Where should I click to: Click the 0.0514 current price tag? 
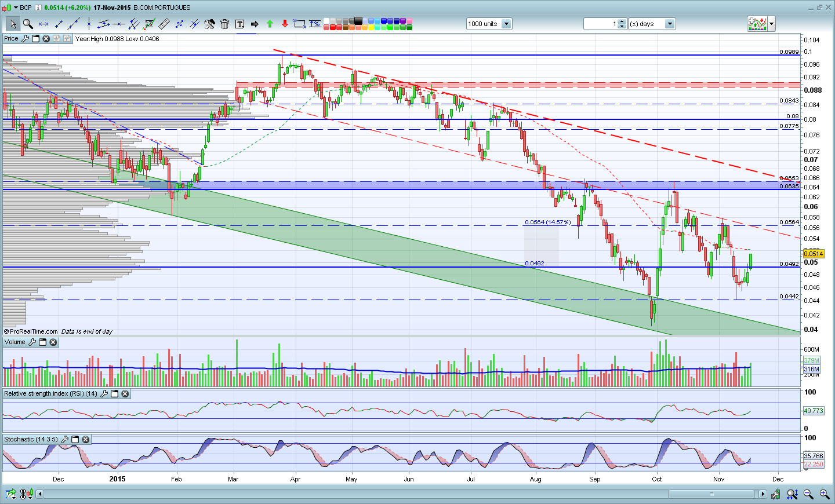coord(814,254)
